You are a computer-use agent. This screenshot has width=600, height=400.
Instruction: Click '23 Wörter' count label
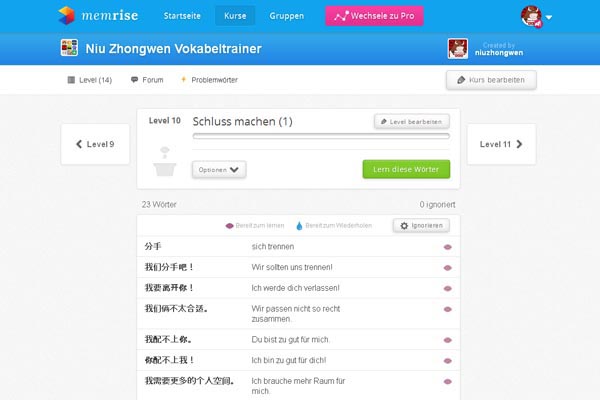pyautogui.click(x=159, y=204)
